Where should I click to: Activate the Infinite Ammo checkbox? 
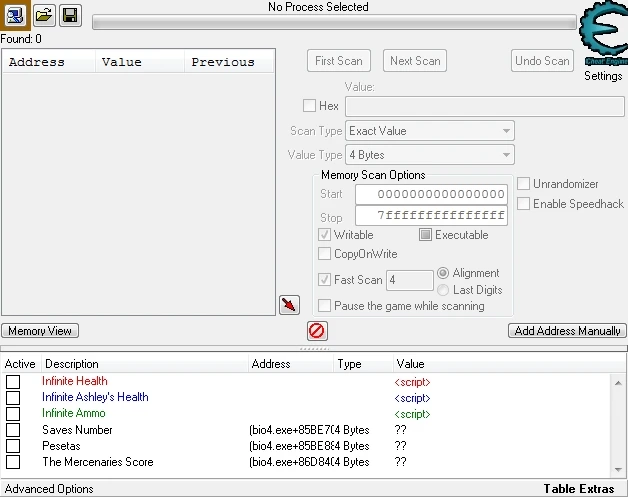point(13,414)
